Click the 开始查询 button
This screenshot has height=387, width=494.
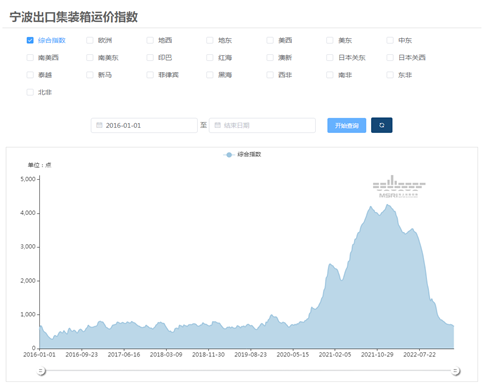click(x=347, y=125)
